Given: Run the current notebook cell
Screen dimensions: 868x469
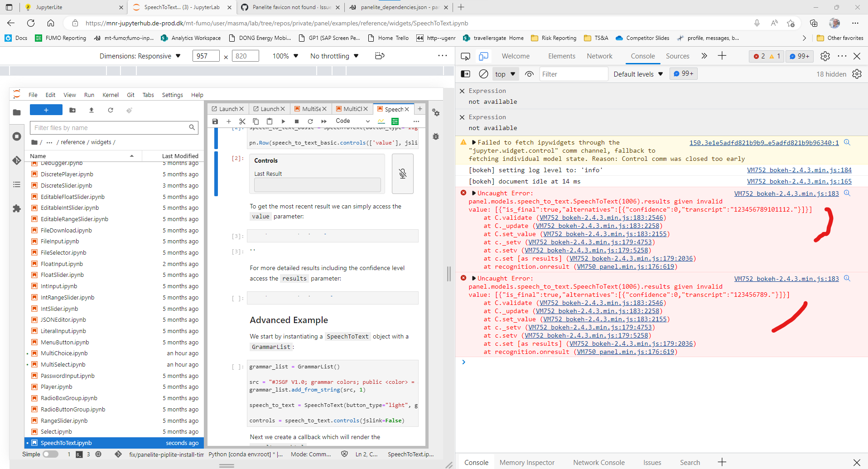Looking at the screenshot, I should click(x=283, y=121).
